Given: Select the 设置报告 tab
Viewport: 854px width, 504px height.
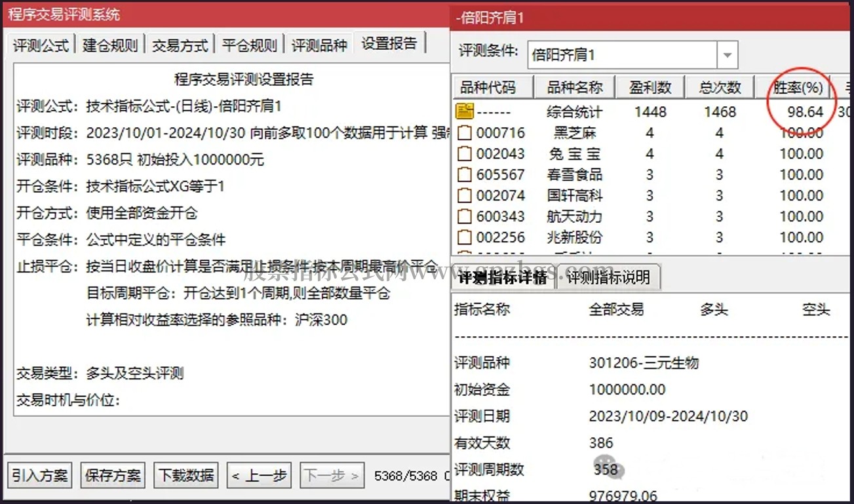Looking at the screenshot, I should (389, 43).
